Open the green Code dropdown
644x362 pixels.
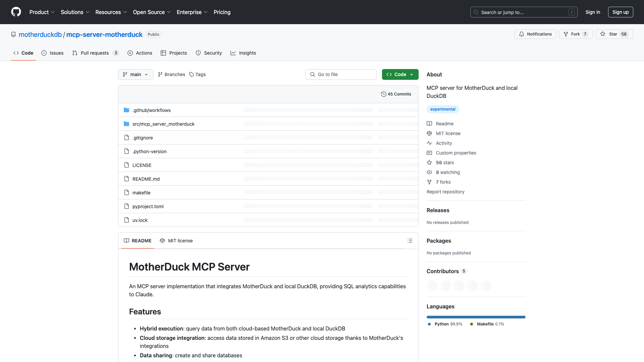pyautogui.click(x=400, y=74)
